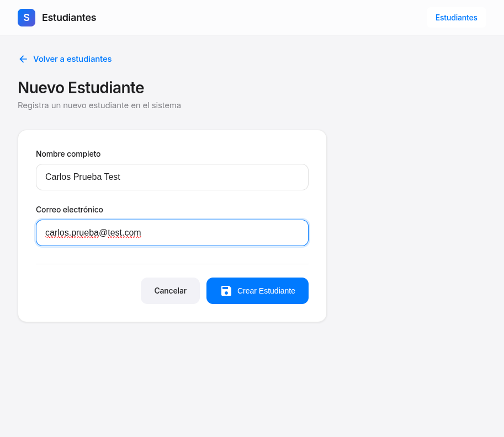Click on "test.com" in the email text
Viewport: 504px width, 437px height.
[x=124, y=233]
